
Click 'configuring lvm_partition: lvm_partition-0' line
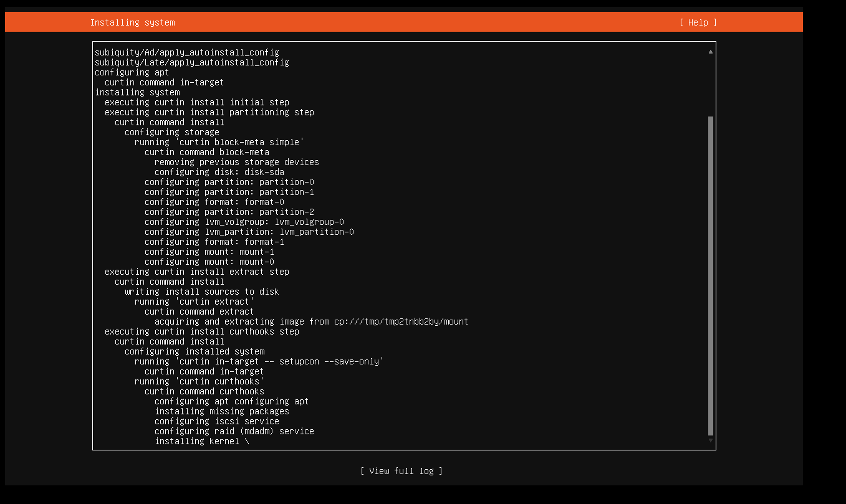[x=249, y=232]
